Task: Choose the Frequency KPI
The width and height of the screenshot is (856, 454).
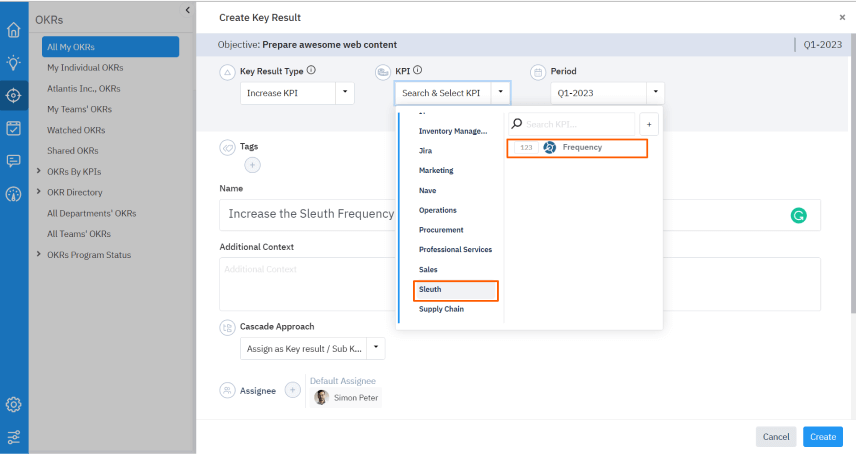Action: coord(577,148)
